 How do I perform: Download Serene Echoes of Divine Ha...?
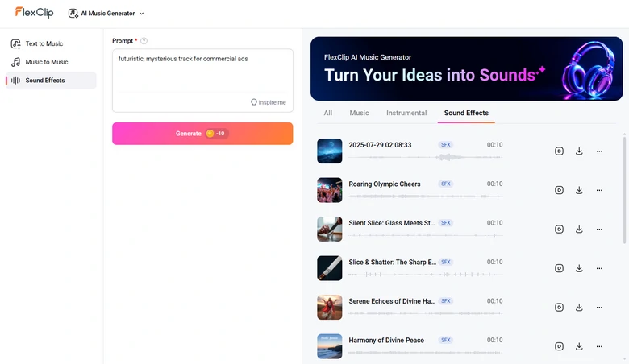click(579, 307)
